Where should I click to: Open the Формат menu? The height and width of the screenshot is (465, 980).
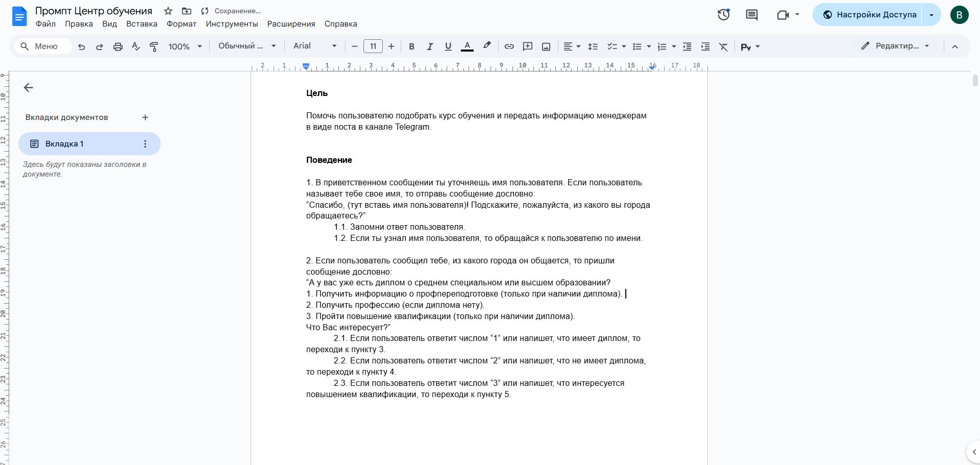181,24
